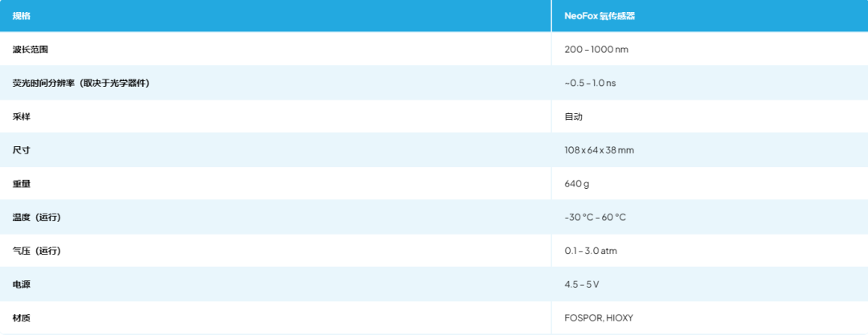This screenshot has height=335, width=868.
Task: Click the FOSPOR, HIOXY material value
Action: click(x=599, y=318)
